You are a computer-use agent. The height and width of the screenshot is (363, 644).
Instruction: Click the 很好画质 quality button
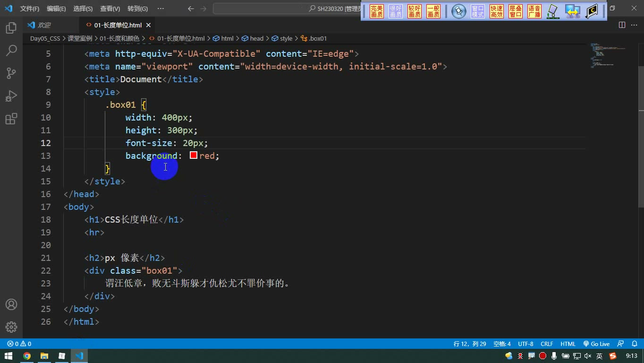pos(396,11)
